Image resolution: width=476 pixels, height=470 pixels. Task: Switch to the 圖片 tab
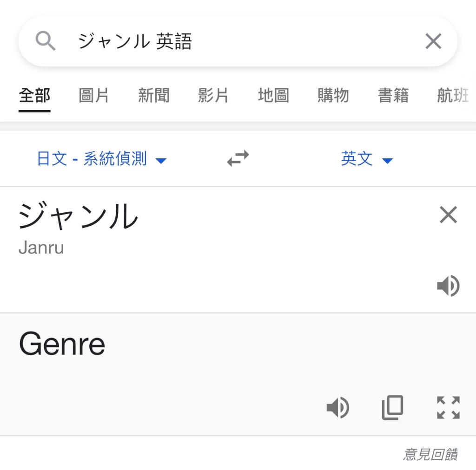point(94,96)
